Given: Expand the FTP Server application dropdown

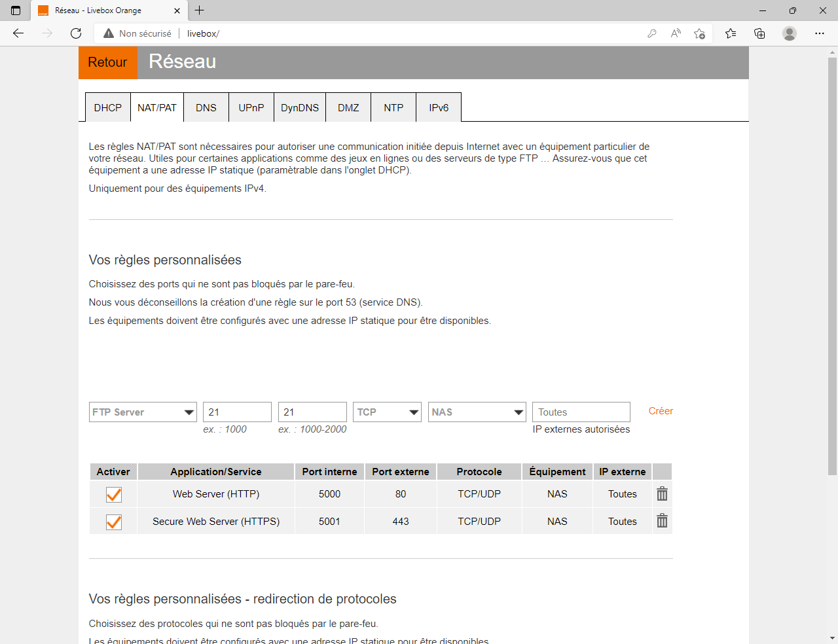Looking at the screenshot, I should pyautogui.click(x=143, y=412).
